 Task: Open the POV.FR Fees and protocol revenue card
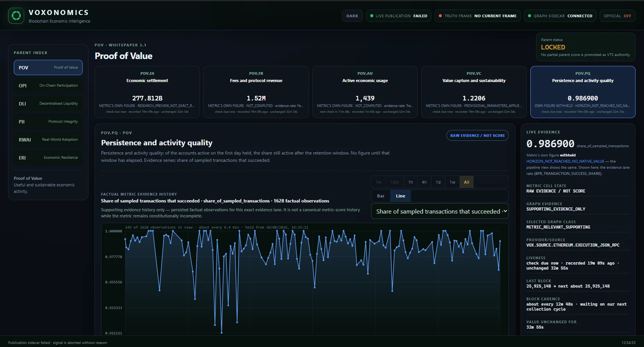pyautogui.click(x=256, y=92)
